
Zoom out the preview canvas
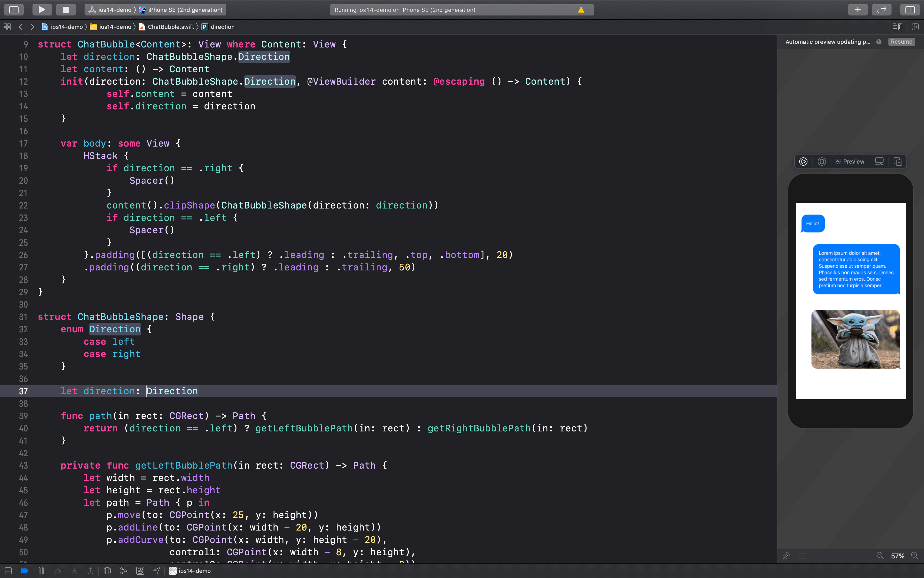pos(880,556)
